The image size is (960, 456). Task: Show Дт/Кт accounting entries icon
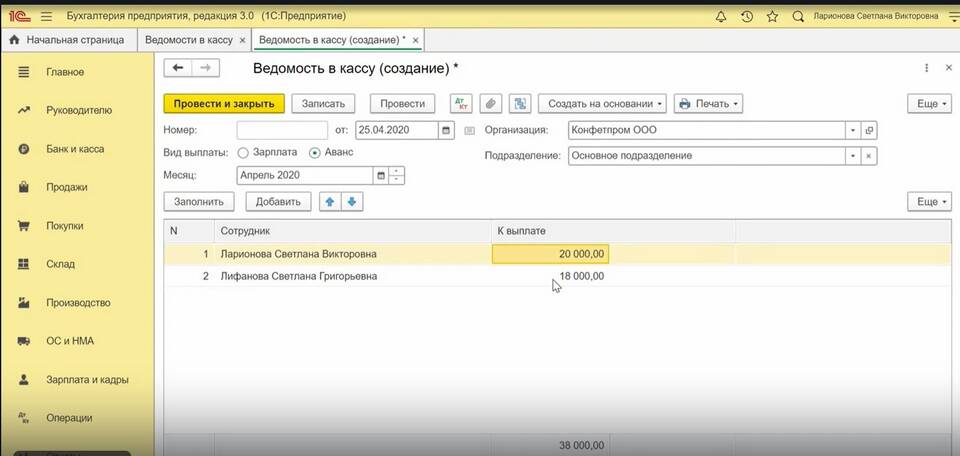461,104
